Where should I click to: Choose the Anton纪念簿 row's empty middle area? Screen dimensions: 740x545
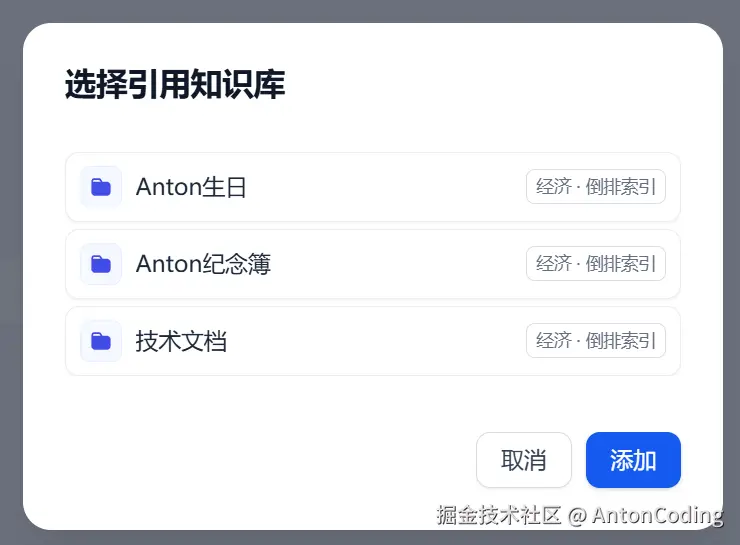[400, 264]
